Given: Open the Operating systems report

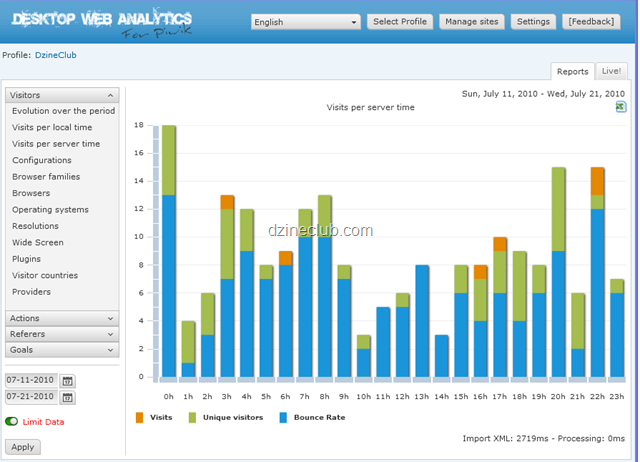Looking at the screenshot, I should click(x=50, y=209).
